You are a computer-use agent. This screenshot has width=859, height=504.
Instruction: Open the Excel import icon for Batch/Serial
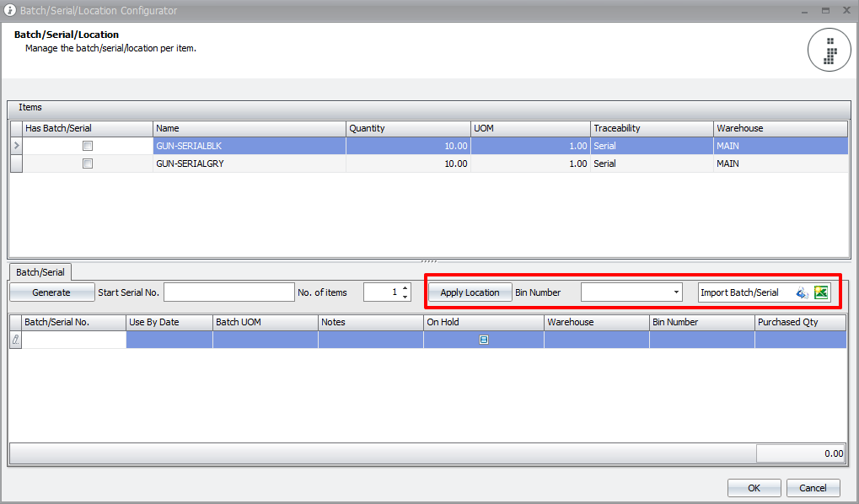pyautogui.click(x=820, y=292)
